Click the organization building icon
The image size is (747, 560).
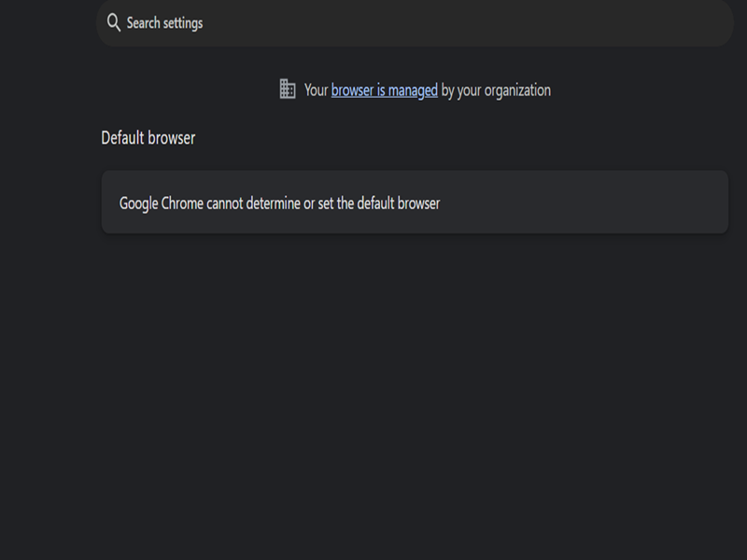tap(288, 90)
